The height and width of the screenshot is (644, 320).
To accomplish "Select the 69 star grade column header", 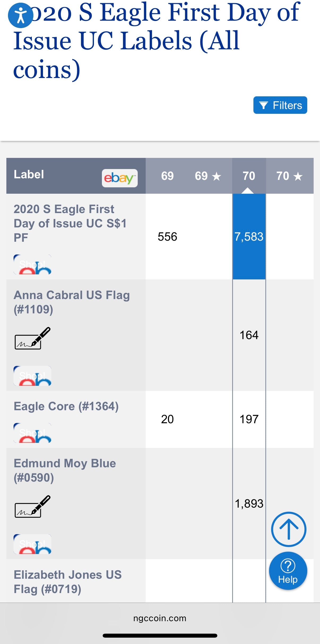I will coord(208,176).
